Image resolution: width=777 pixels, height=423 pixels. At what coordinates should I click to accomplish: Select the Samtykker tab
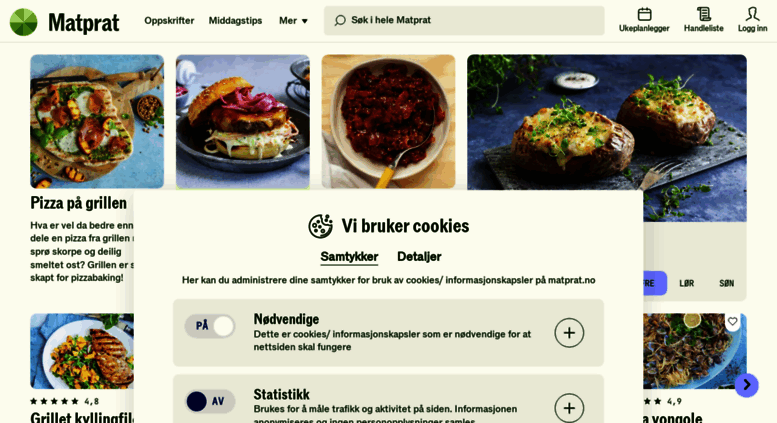pyautogui.click(x=349, y=257)
